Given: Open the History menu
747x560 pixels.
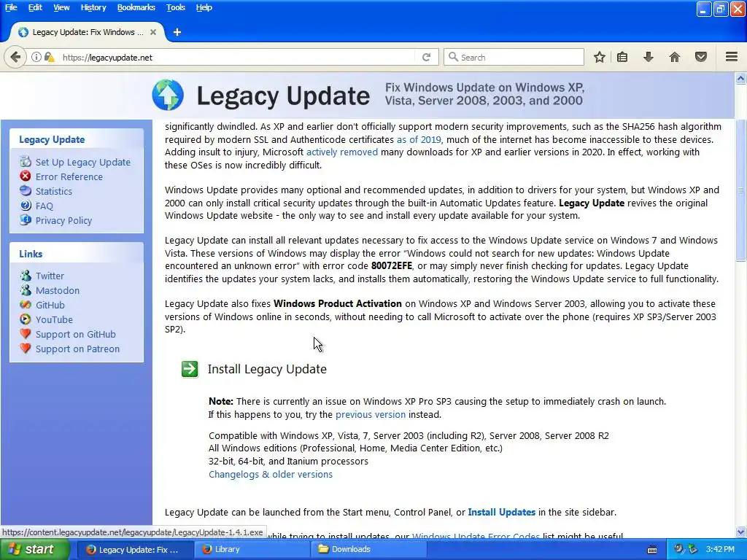Looking at the screenshot, I should (x=93, y=7).
